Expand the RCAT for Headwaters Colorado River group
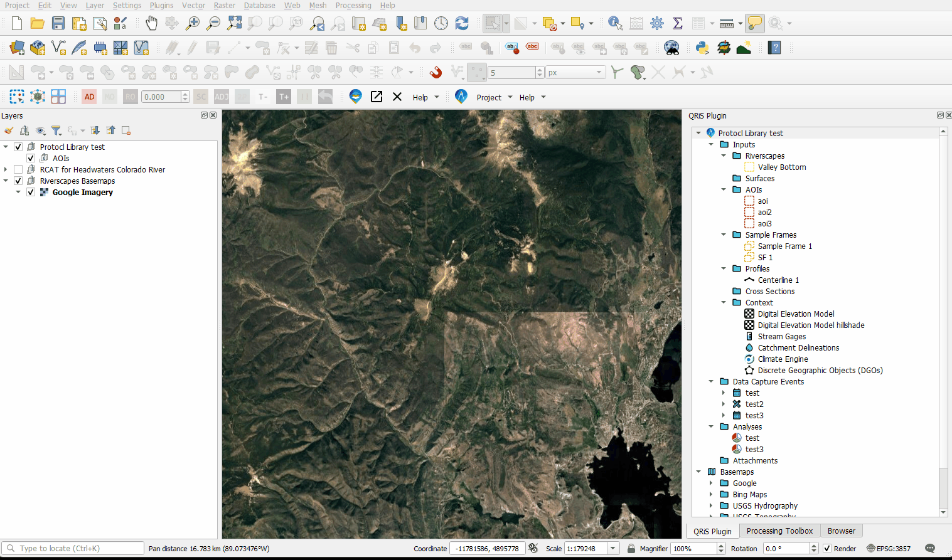Screen dimensions: 952x560 [6, 169]
